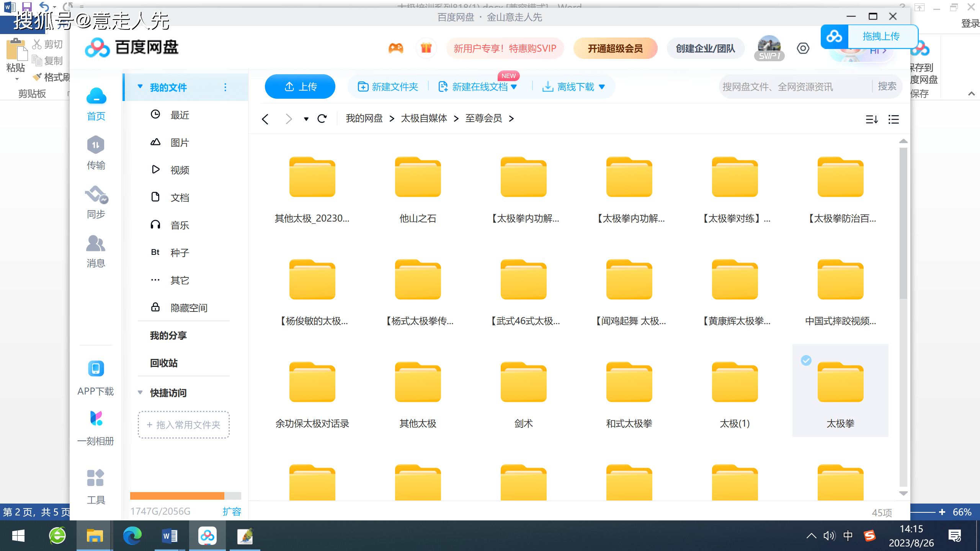
Task: Click Word 格式刷 format painter
Action: pyautogui.click(x=51, y=77)
